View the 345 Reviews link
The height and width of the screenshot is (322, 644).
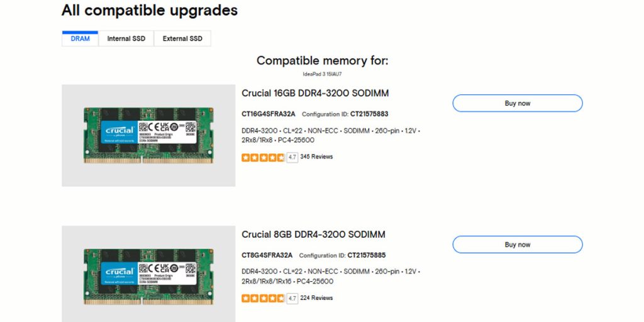click(316, 157)
